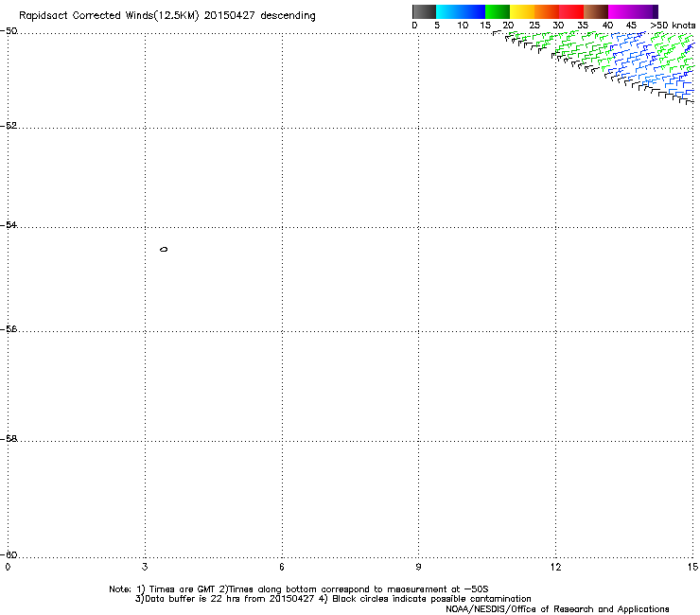This screenshot has height=615, width=700.
Task: Click the legend label '30'
Action: [558, 26]
